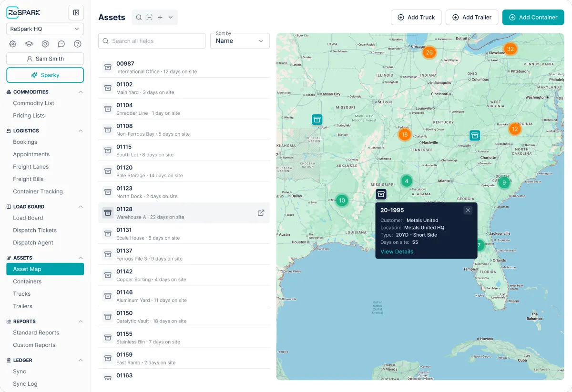Click the scan frame icon beside Assets
Image resolution: width=572 pixels, height=392 pixels.
(x=149, y=17)
